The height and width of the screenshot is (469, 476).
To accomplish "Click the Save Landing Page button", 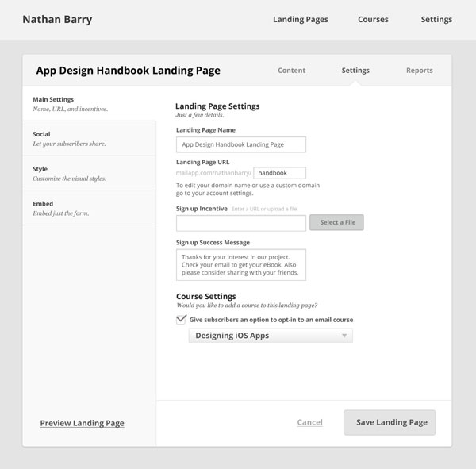I will (390, 422).
